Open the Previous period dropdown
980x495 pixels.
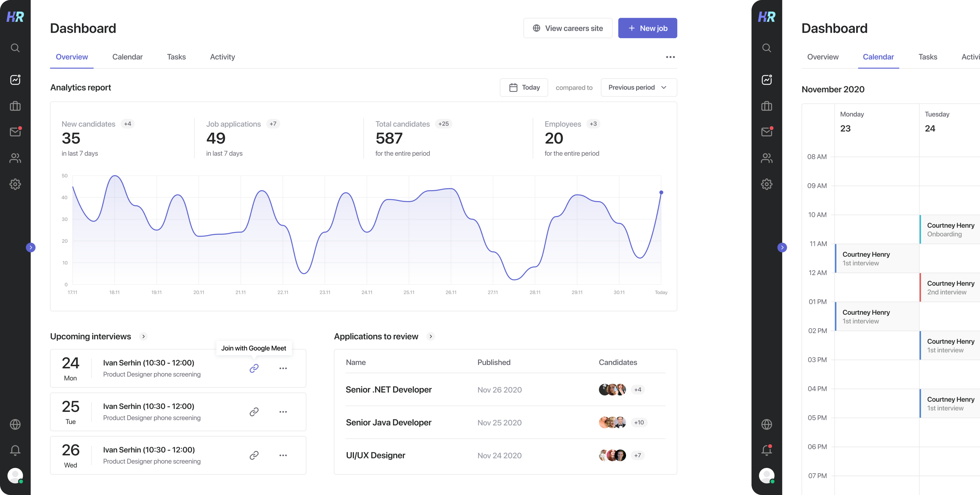tap(638, 87)
